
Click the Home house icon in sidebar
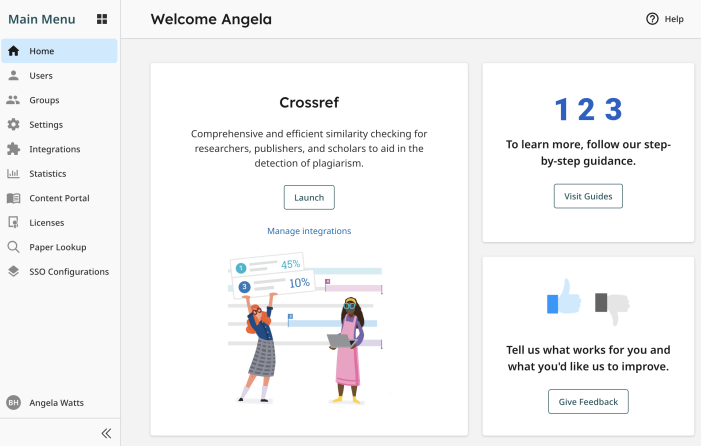pyautogui.click(x=13, y=51)
